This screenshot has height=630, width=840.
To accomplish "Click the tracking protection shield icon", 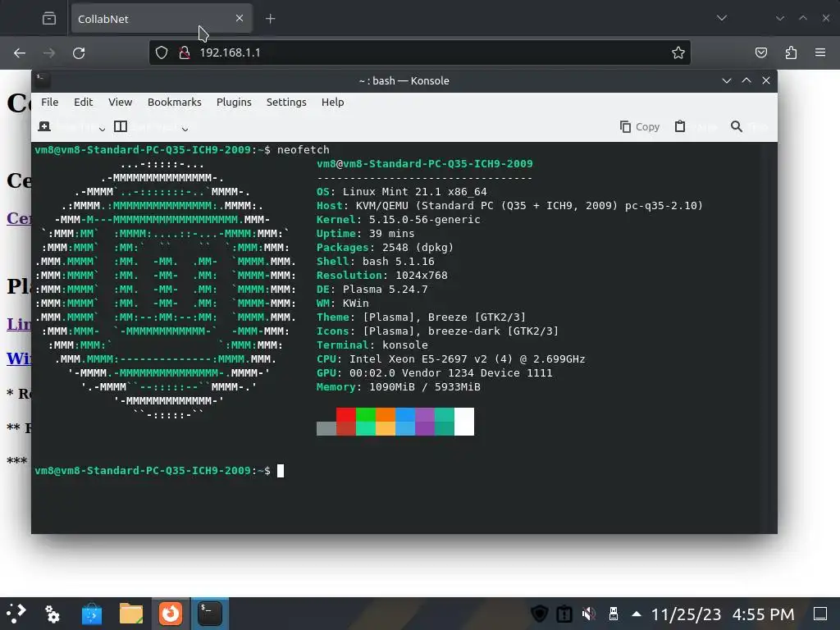I will (162, 52).
